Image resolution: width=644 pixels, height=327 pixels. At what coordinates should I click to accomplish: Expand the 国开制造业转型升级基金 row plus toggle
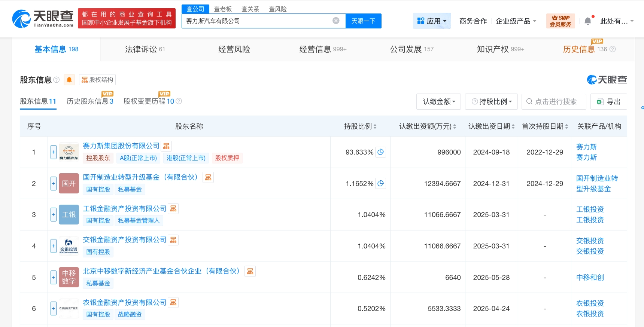(54, 183)
